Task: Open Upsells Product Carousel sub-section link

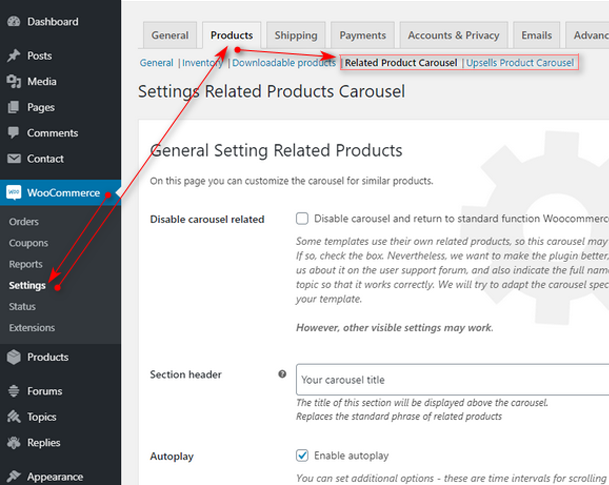Action: pyautogui.click(x=520, y=63)
